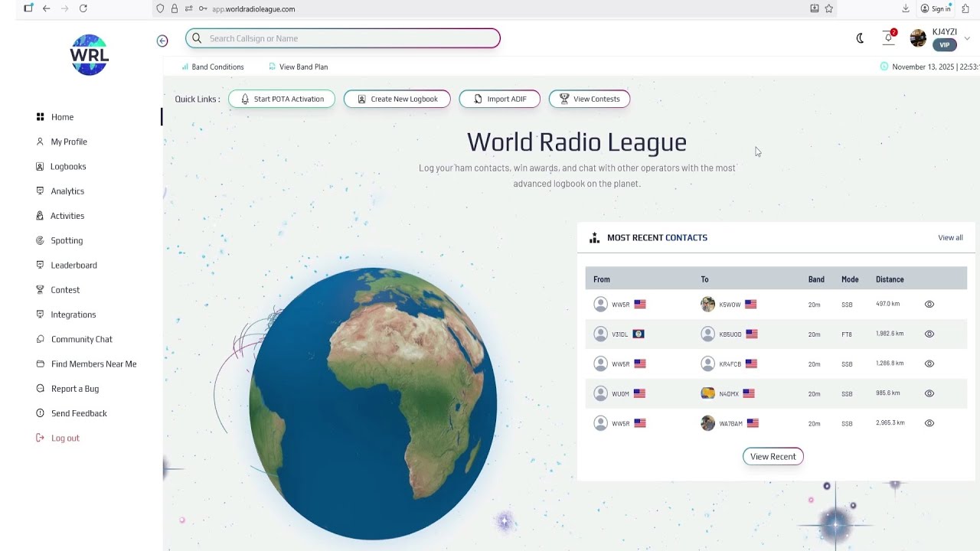Click the browser Sign in button
This screenshot has height=551, width=980.
936,8
